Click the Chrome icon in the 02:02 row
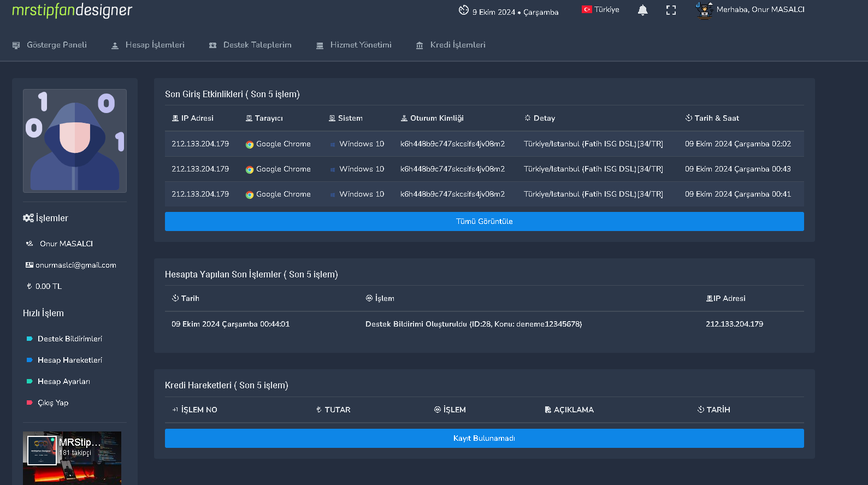 [250, 144]
